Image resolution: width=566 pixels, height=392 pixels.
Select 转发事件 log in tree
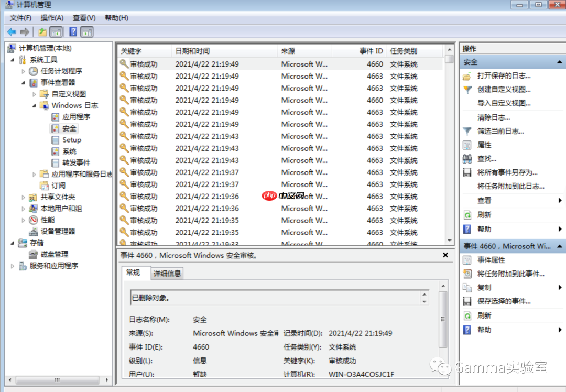point(76,163)
